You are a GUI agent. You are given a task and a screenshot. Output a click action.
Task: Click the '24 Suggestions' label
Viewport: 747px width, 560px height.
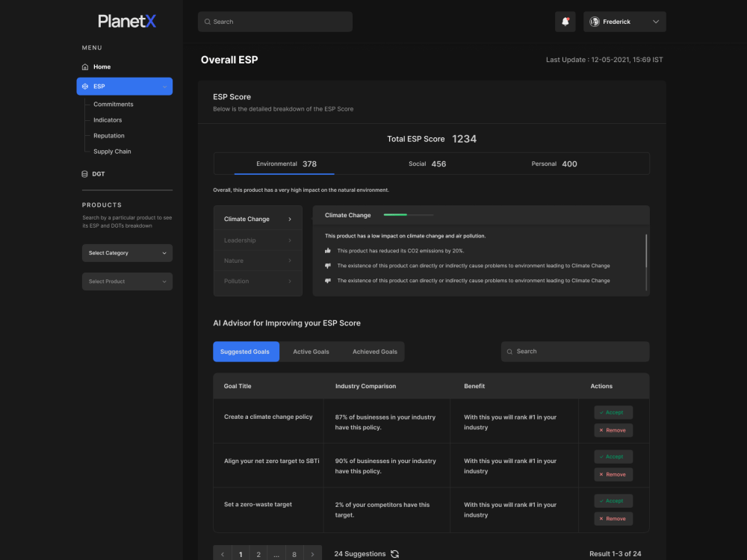(x=360, y=554)
